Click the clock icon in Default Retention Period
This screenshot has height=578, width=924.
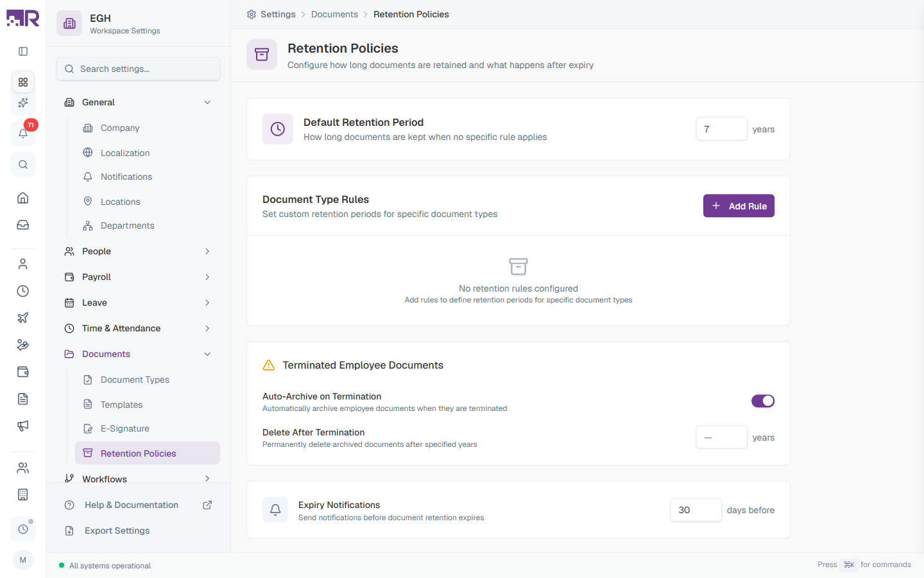click(x=278, y=129)
